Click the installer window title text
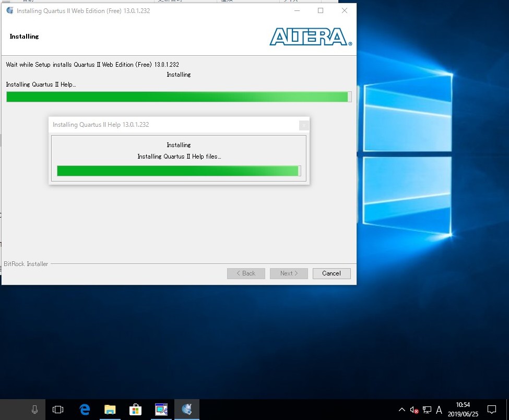The image size is (509, 420). [x=84, y=11]
